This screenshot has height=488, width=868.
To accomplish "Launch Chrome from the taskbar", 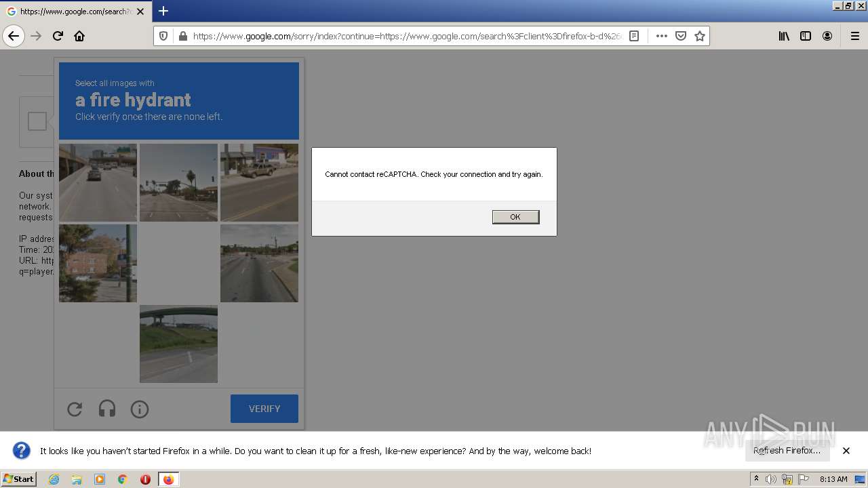I will 123,479.
